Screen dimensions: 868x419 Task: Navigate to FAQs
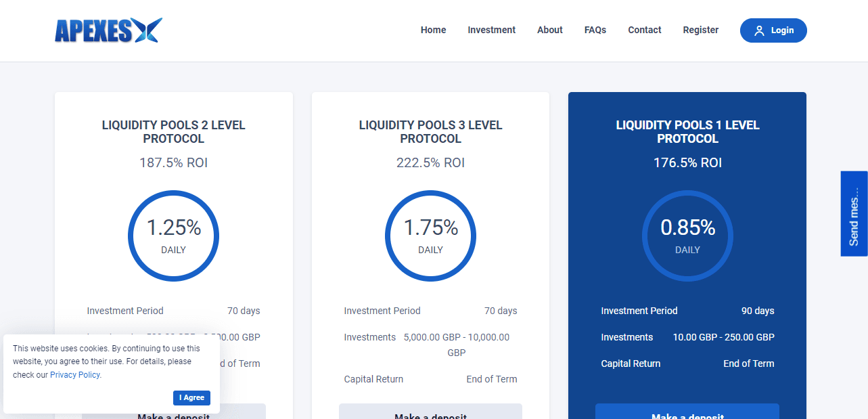[595, 30]
